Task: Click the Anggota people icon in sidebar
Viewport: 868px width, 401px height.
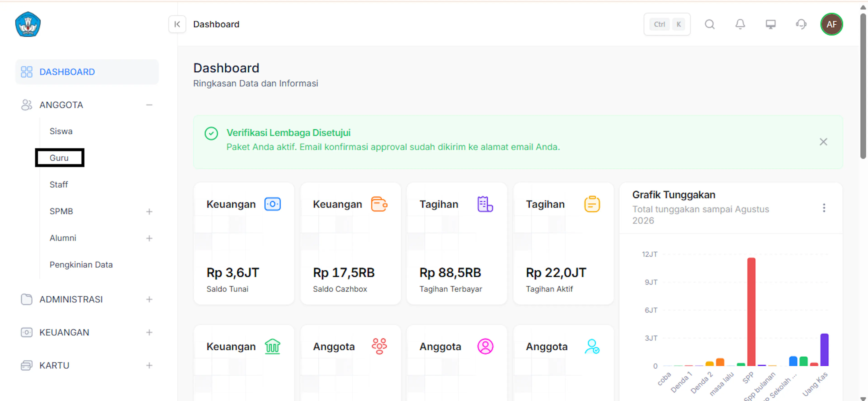Action: pyautogui.click(x=27, y=105)
